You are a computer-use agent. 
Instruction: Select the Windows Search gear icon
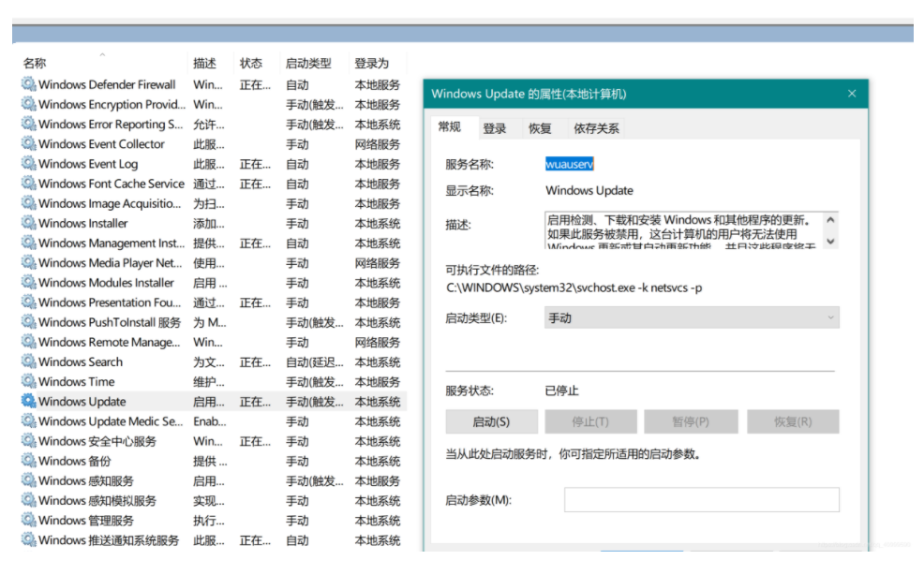pos(28,361)
